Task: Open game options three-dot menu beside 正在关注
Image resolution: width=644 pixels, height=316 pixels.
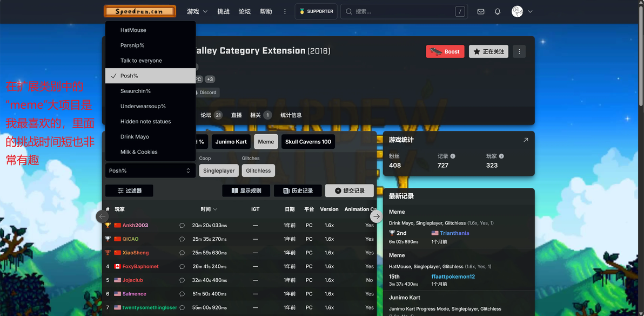Action: (519, 51)
